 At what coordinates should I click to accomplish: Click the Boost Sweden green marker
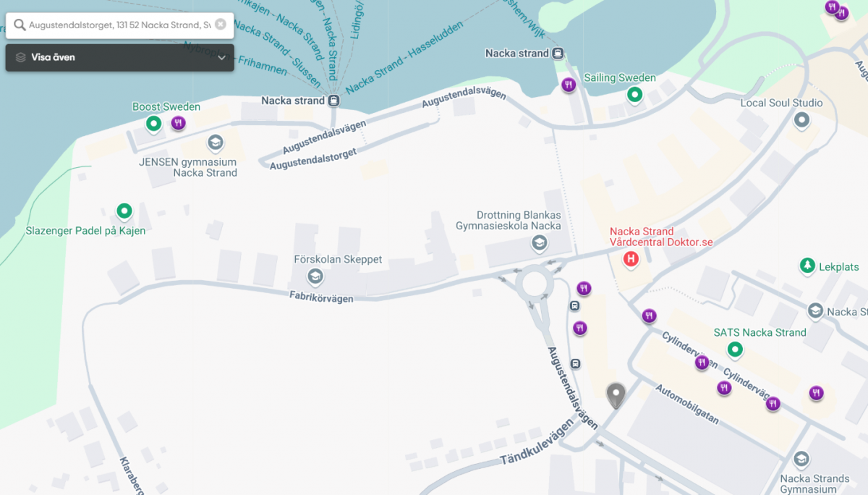pyautogui.click(x=153, y=124)
